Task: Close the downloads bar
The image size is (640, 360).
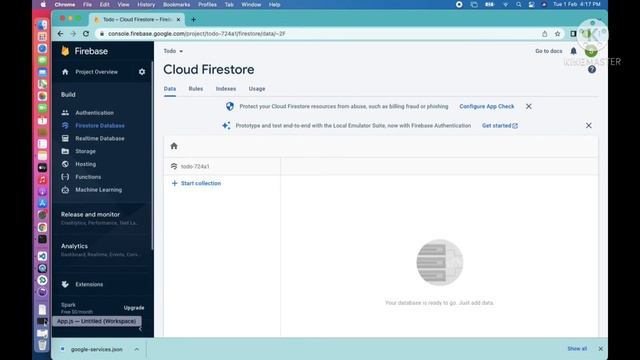Action: click(600, 349)
